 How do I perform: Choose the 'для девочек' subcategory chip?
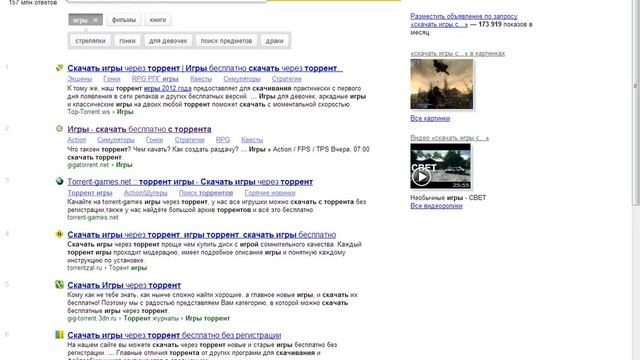168,41
